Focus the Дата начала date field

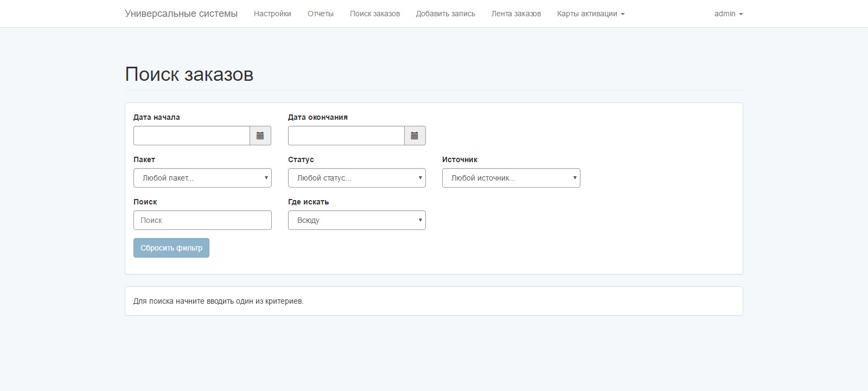[x=192, y=136]
